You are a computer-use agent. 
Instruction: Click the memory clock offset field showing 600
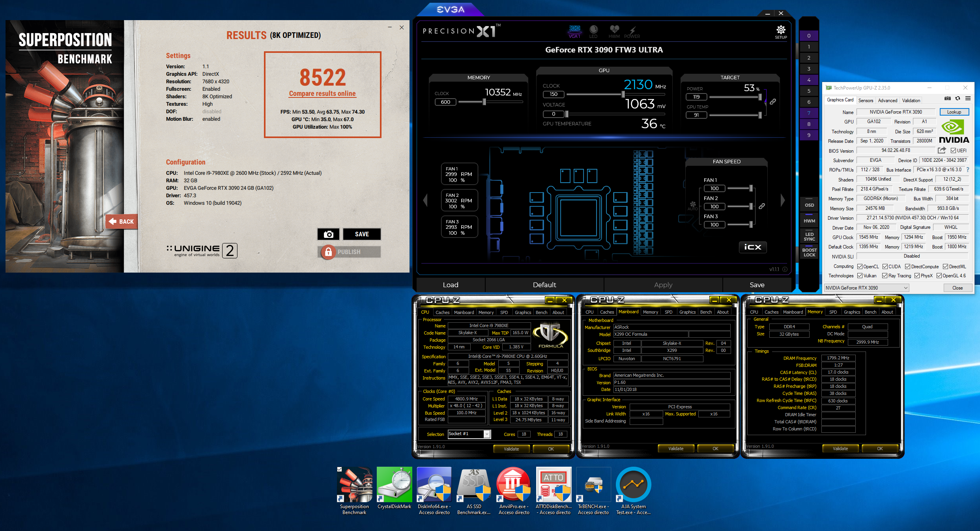(445, 102)
